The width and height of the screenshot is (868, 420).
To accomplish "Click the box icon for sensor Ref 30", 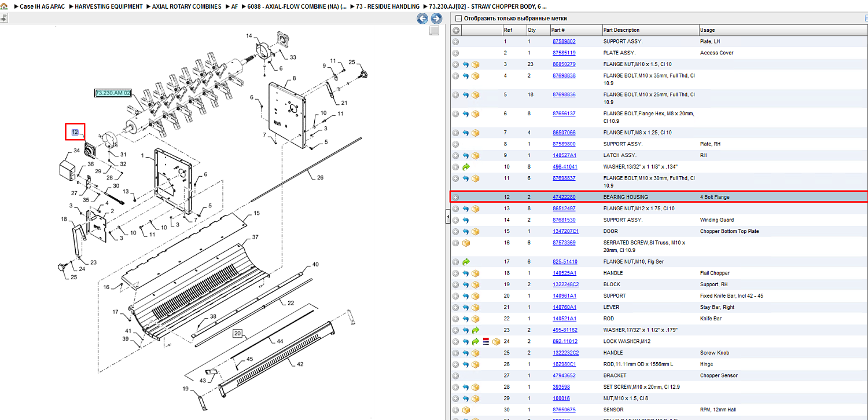I will click(x=465, y=410).
